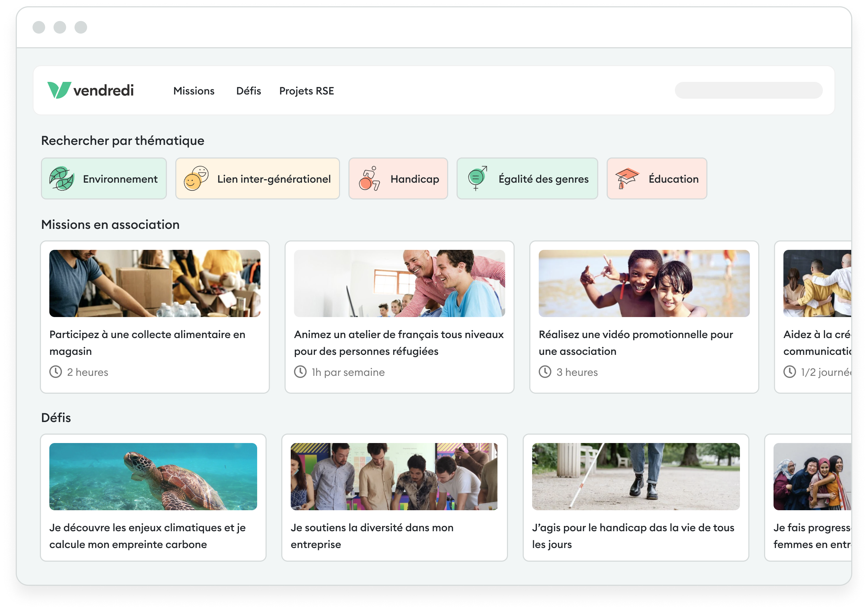Select the Éducation theme button

(x=657, y=179)
